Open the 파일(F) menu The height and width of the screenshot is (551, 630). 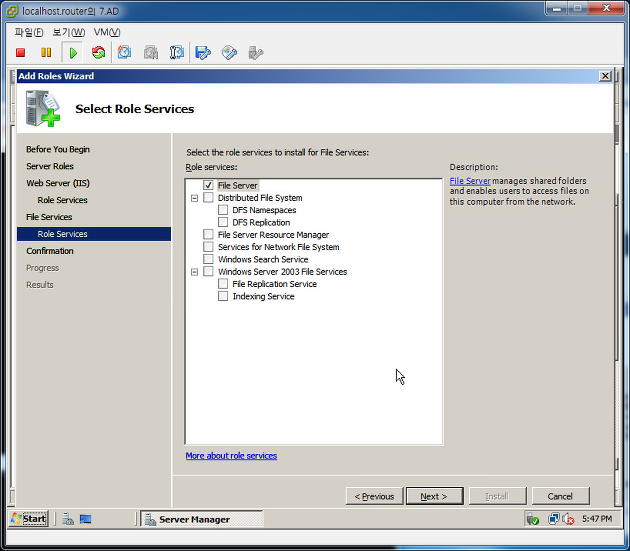[x=29, y=32]
